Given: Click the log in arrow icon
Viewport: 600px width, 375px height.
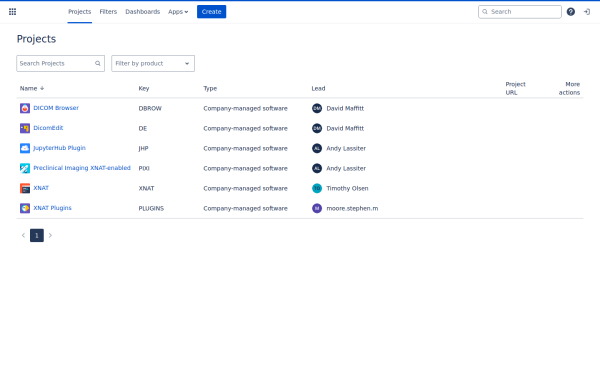Looking at the screenshot, I should [x=587, y=12].
